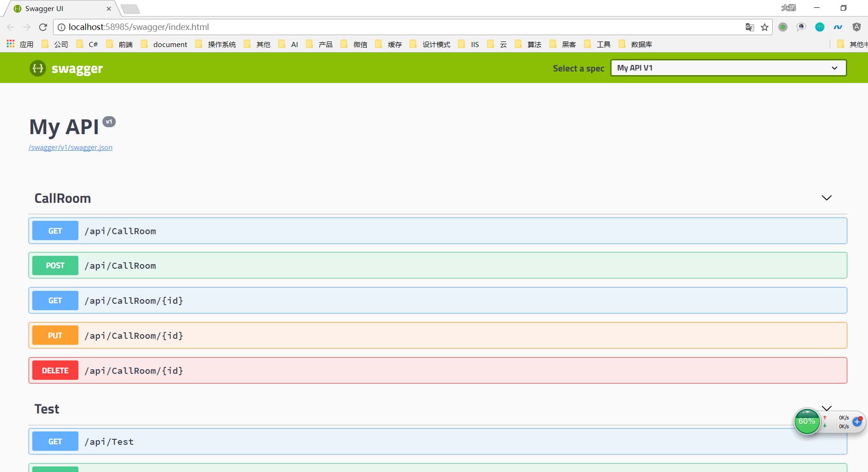Click the blue plus icon on network widget
This screenshot has height=472, width=868.
click(x=857, y=422)
